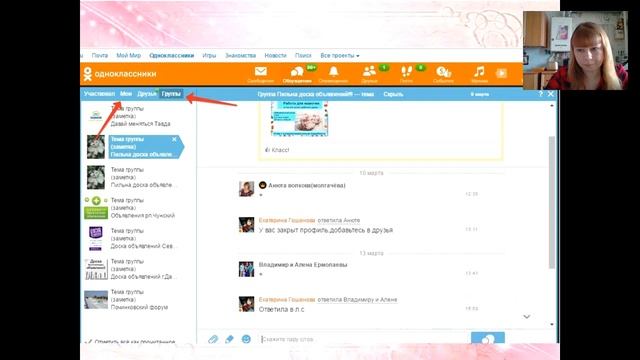Click Владимир и Алена Ермолаевы name
The height and width of the screenshot is (360, 640).
(303, 265)
